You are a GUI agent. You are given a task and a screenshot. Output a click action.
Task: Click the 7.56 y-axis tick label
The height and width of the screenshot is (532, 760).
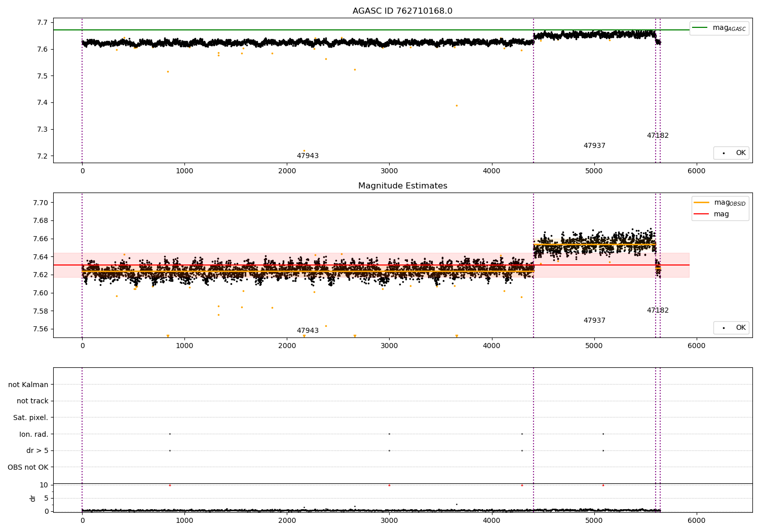(x=41, y=329)
